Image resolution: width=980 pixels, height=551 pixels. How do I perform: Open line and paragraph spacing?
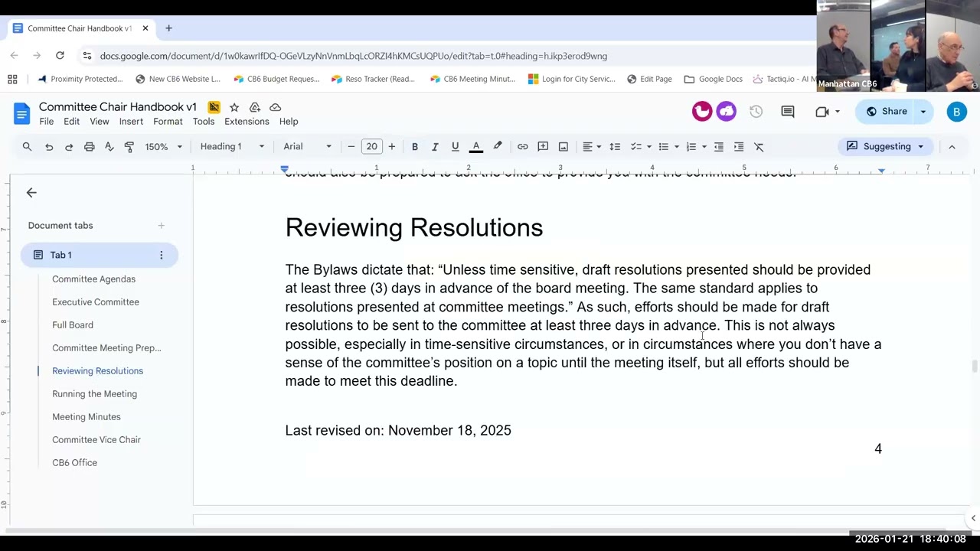click(615, 146)
